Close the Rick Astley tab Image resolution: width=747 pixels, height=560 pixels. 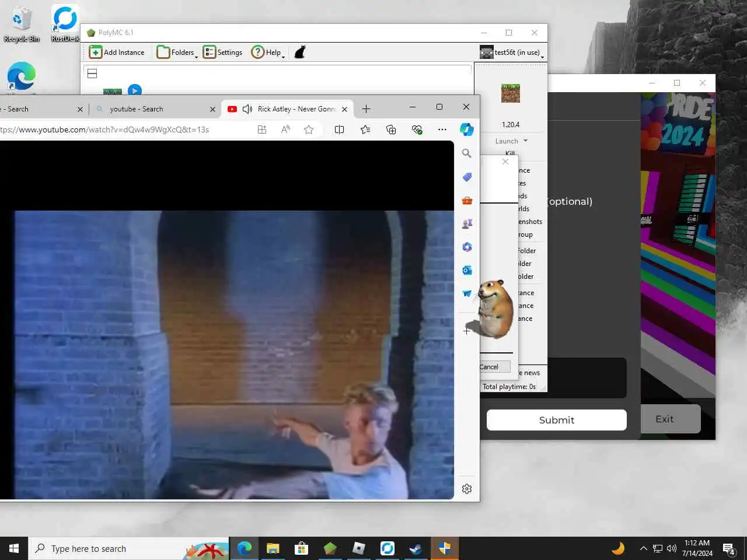coord(344,109)
